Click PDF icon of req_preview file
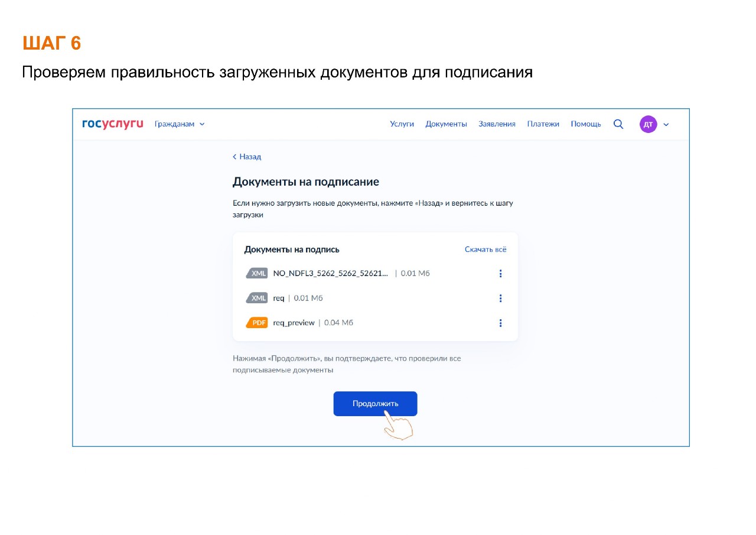The height and width of the screenshot is (535, 756). [x=257, y=323]
